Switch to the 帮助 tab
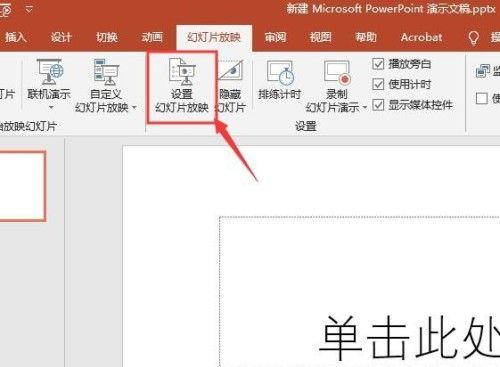Image resolution: width=500 pixels, height=367 pixels. coord(366,37)
